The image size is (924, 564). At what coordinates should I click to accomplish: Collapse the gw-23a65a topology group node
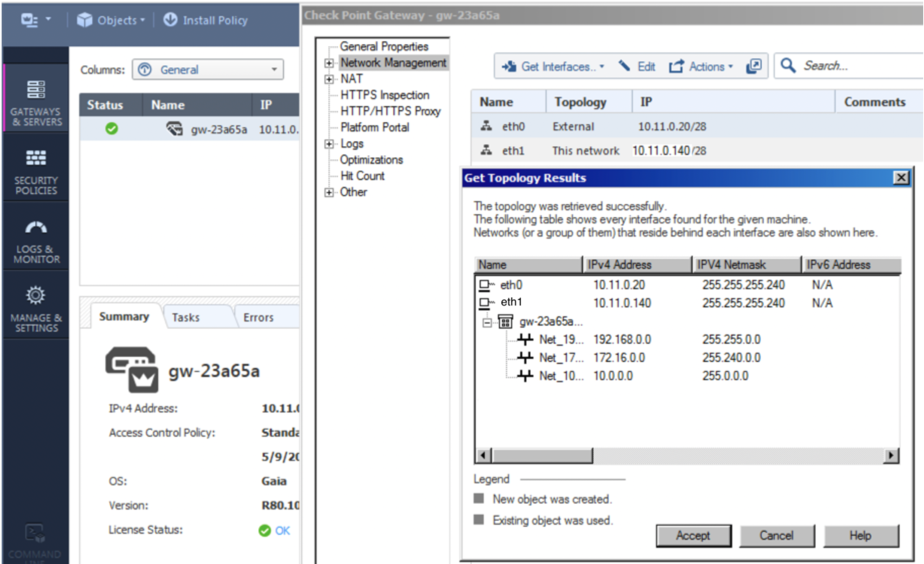[x=487, y=323]
